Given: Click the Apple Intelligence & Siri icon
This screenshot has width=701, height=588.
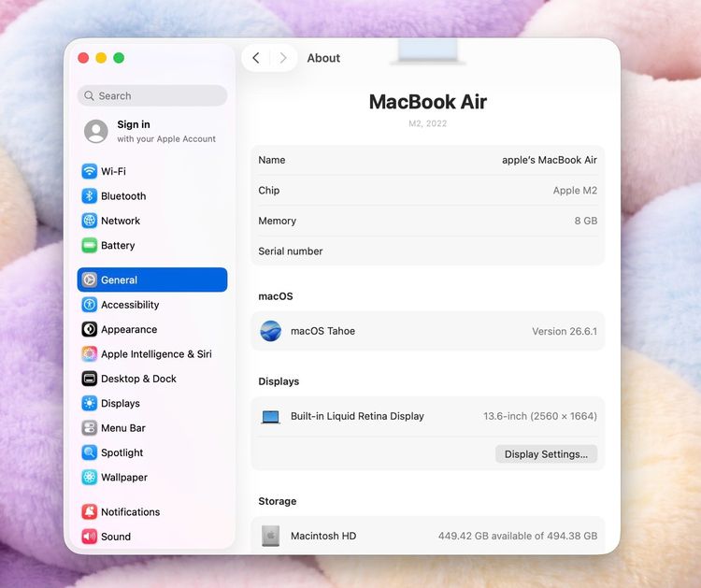Looking at the screenshot, I should pyautogui.click(x=90, y=353).
